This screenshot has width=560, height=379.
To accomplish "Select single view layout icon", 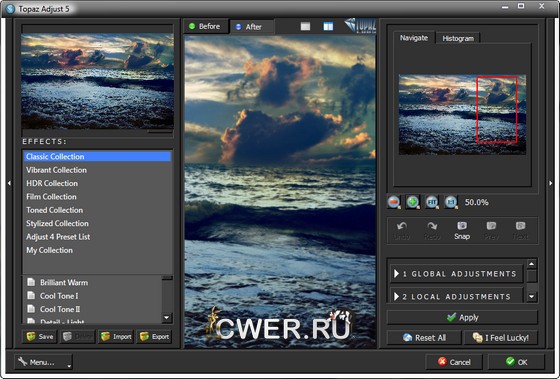I will [305, 26].
